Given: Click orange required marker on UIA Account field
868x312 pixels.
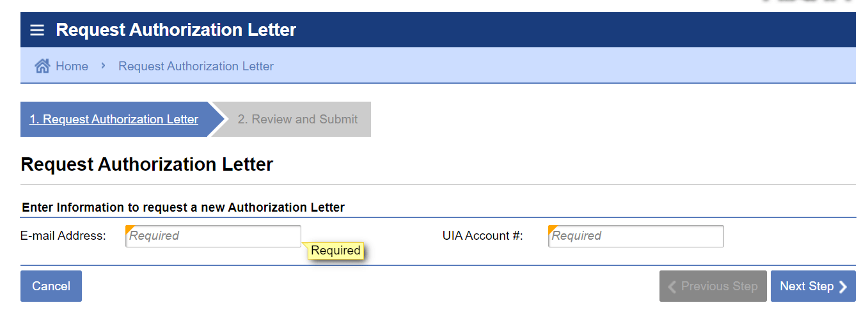Looking at the screenshot, I should click(551, 228).
